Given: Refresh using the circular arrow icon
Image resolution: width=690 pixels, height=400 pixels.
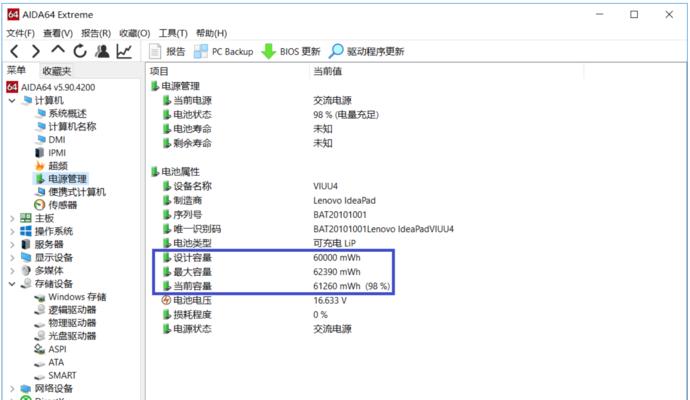Looking at the screenshot, I should coord(80,51).
